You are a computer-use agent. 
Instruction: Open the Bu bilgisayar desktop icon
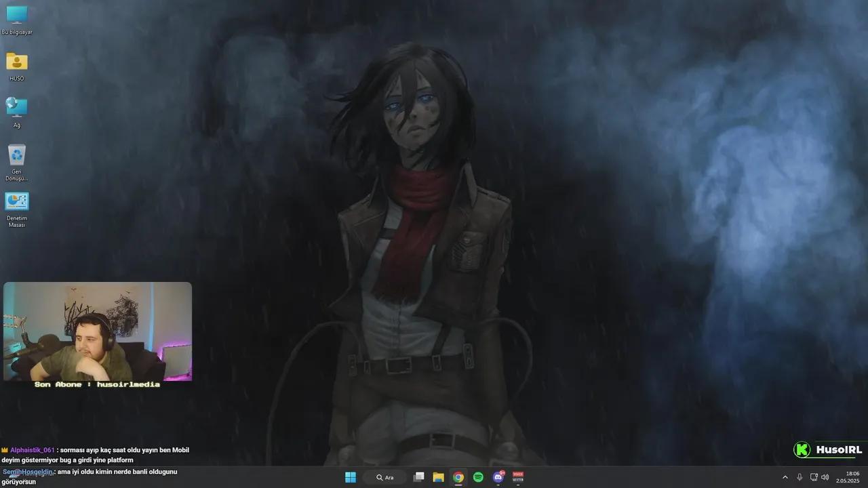point(16,20)
